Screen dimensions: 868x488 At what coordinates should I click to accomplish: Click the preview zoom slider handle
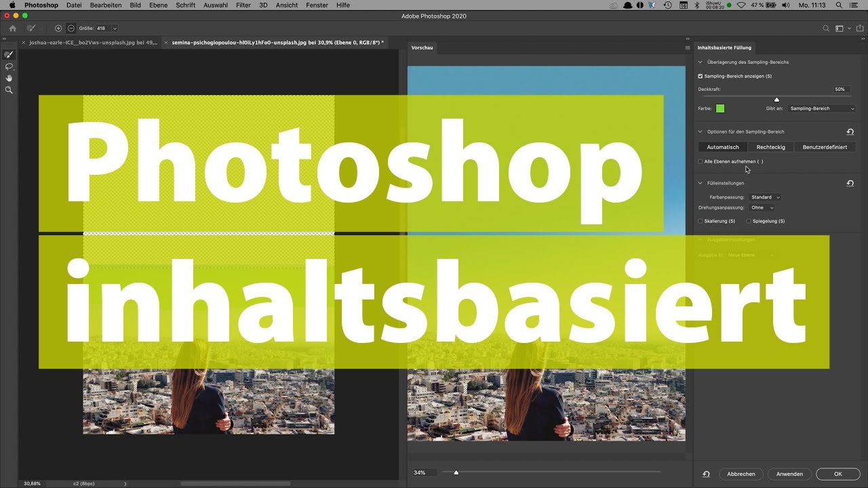pyautogui.click(x=456, y=472)
